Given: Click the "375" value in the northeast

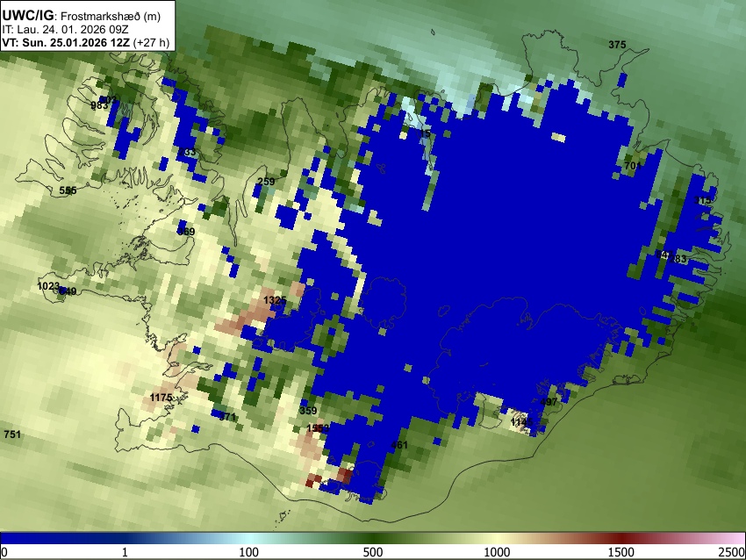Looking at the screenshot, I should pyautogui.click(x=617, y=45).
